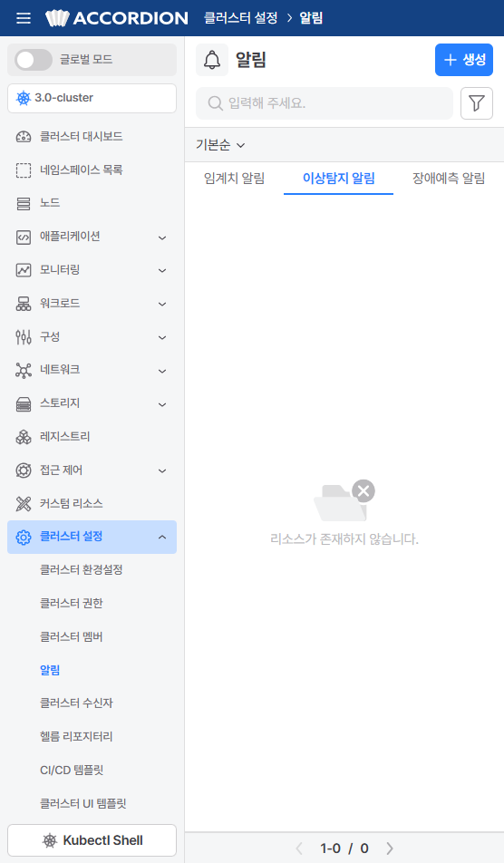Open CI/CD 템플릿 submenu item

[72, 770]
